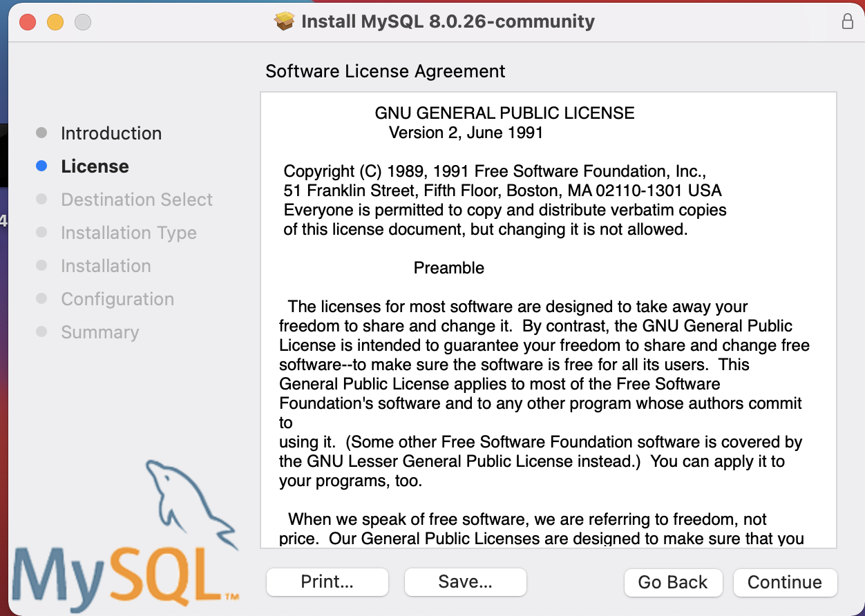The width and height of the screenshot is (865, 616).
Task: Click the 'Copyright (C) 1989, 1991' line
Action: coord(495,171)
